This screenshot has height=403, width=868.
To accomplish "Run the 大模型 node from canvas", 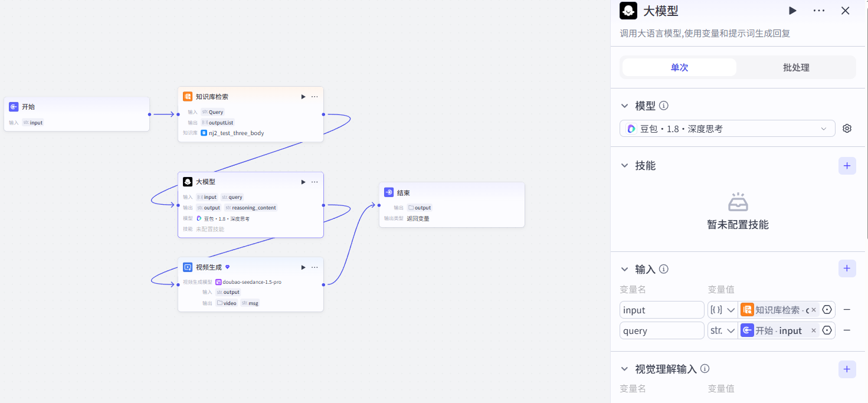I will pos(303,182).
